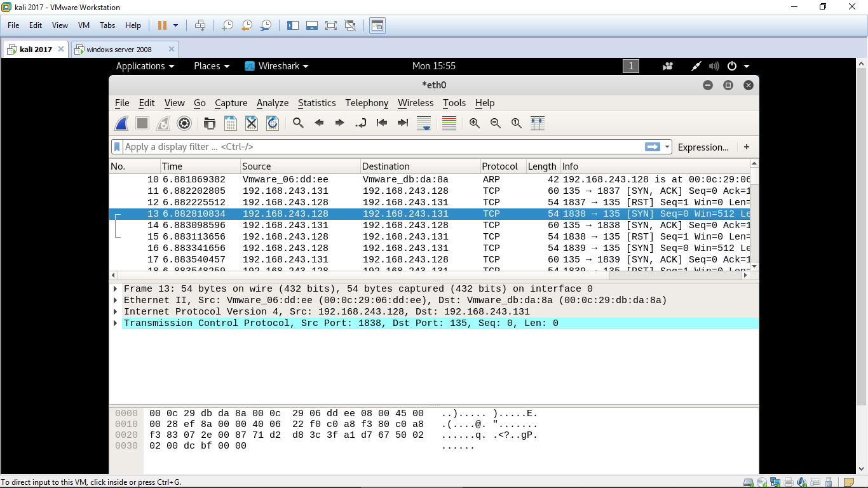Viewport: 868px width, 488px height.
Task: Expand the Transmission Control Protocol details
Action: tap(116, 323)
